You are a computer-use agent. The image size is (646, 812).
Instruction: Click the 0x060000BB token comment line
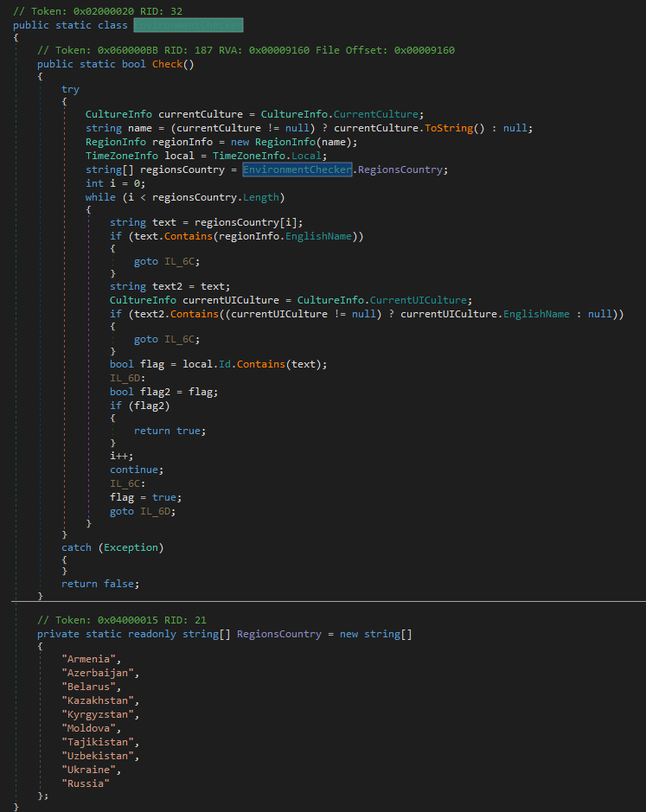coord(246,50)
